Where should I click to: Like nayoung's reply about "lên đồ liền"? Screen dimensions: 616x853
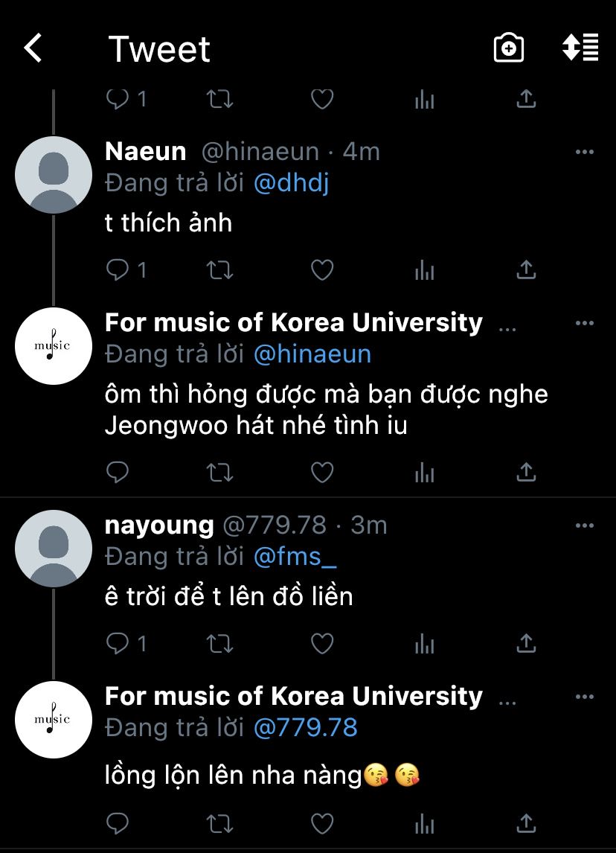point(321,643)
